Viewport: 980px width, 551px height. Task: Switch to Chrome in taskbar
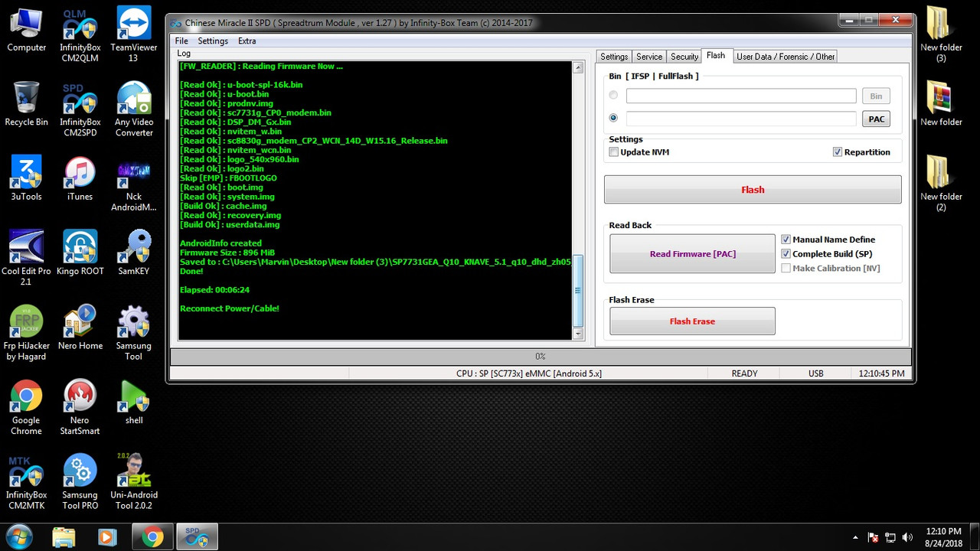click(x=152, y=537)
